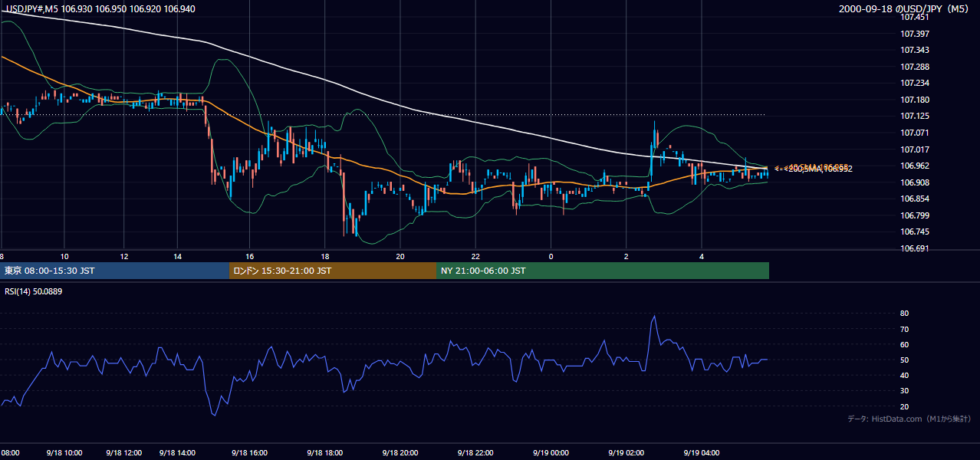Click the 107.071 price axis label
Viewport: 980px width, 460px height.
(x=916, y=133)
